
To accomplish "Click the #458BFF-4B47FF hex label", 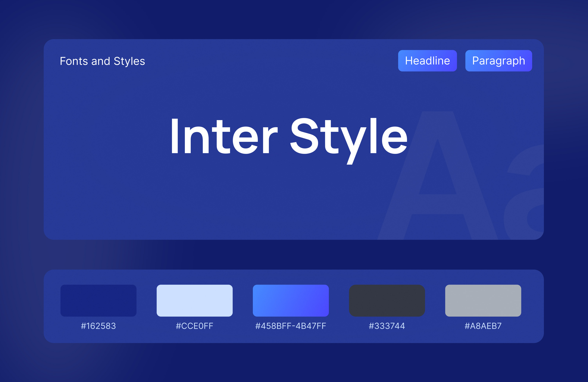I will (291, 326).
